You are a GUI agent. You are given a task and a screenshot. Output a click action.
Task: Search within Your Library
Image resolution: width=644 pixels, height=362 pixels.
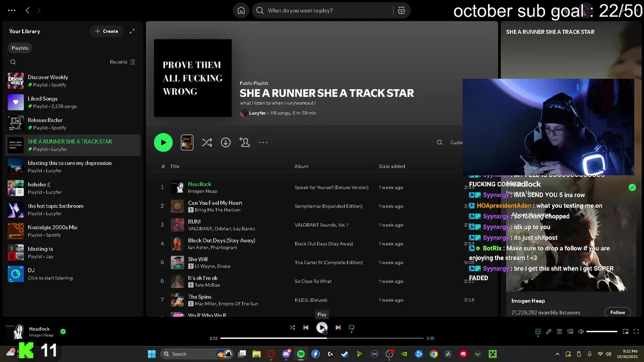click(13, 62)
